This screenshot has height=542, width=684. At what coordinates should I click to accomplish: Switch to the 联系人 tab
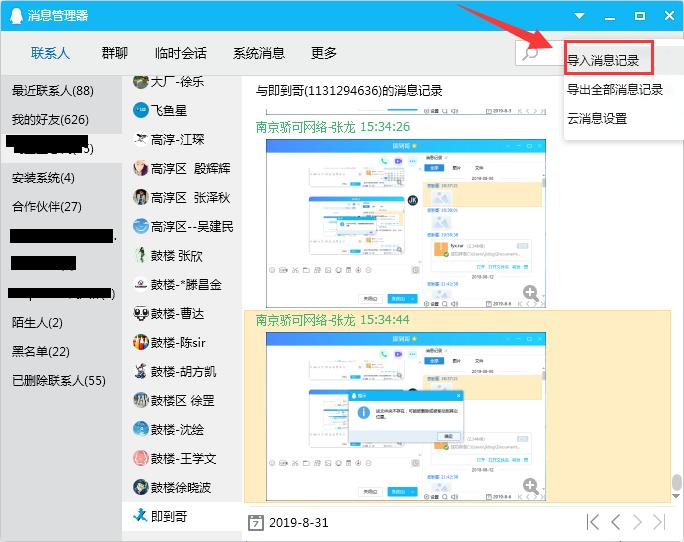point(50,53)
